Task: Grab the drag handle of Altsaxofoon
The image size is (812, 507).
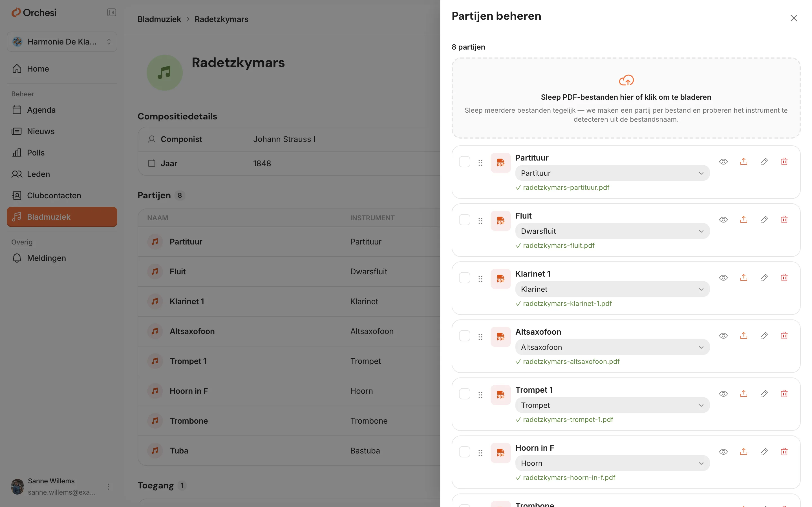Action: tap(480, 336)
